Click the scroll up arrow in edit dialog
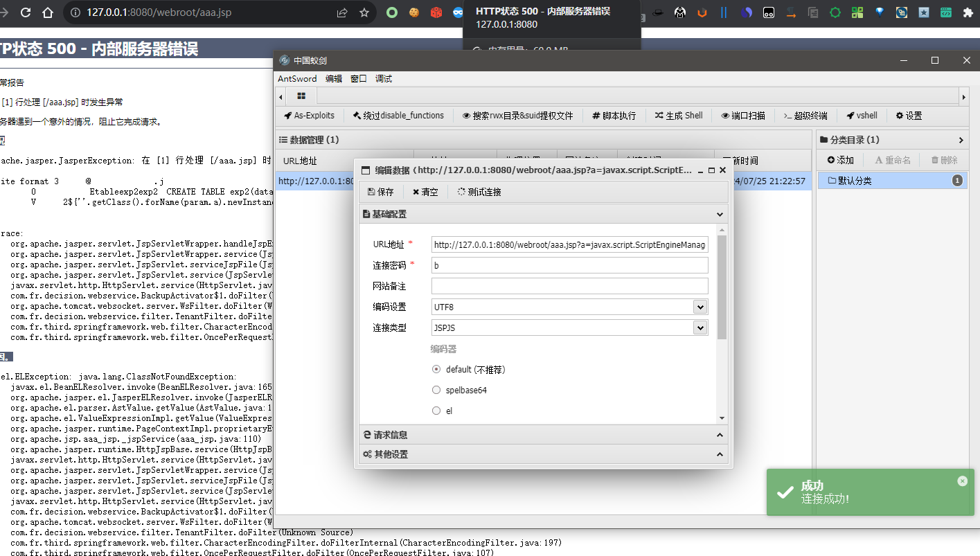 (722, 229)
